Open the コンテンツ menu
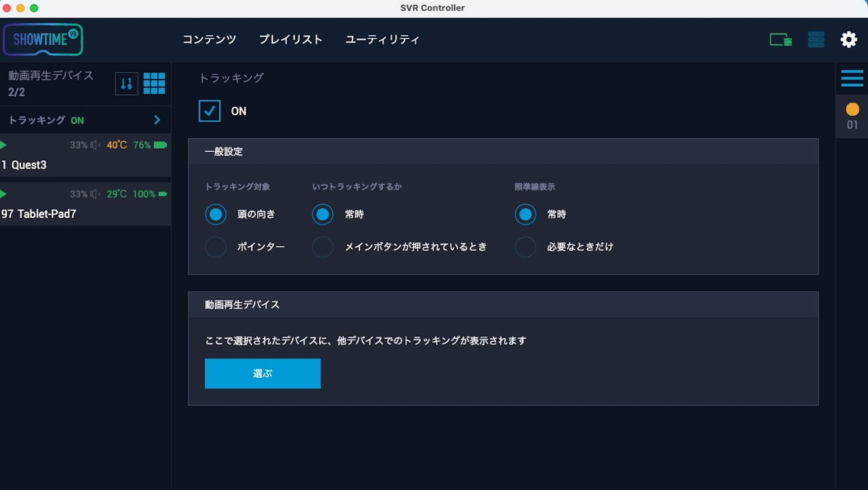 (209, 40)
